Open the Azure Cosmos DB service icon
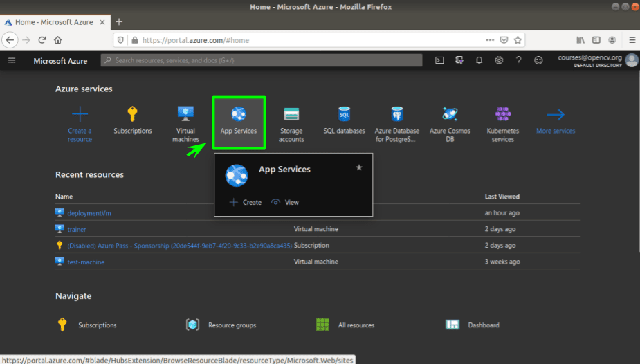Viewport: 640px width, 364px height. point(450,114)
